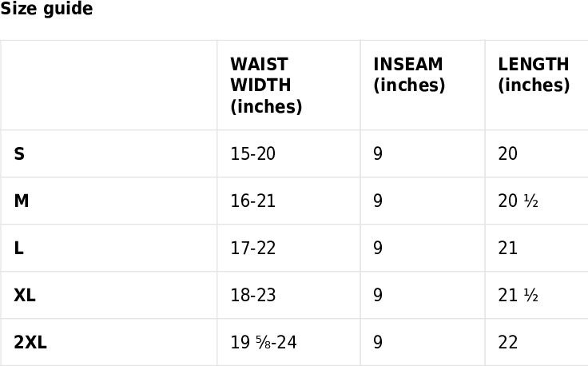
Task: Select the 17-22 waist width cell
Action: click(288, 249)
